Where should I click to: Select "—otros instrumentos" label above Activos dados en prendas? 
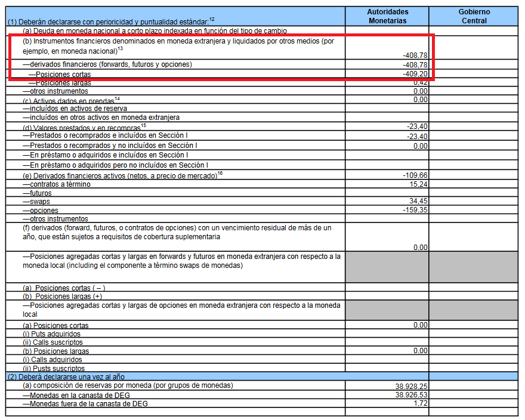pos(55,91)
